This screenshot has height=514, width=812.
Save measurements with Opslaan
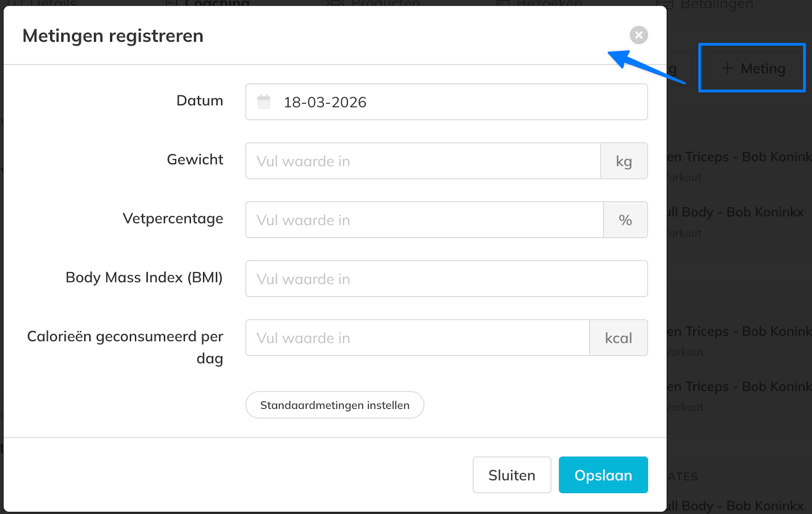click(603, 475)
